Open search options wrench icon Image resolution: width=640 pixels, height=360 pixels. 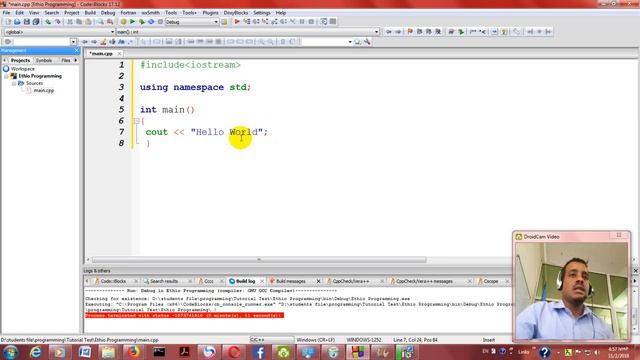pyautogui.click(x=367, y=42)
